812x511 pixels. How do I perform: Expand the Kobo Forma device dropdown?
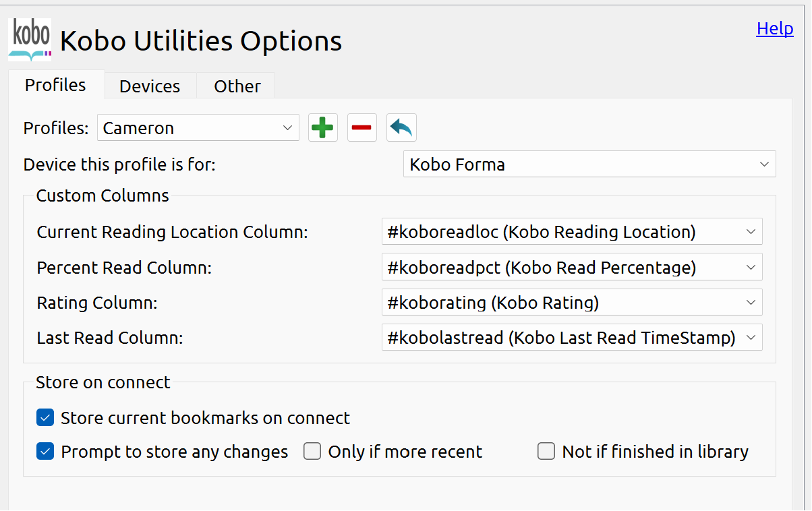click(x=589, y=164)
